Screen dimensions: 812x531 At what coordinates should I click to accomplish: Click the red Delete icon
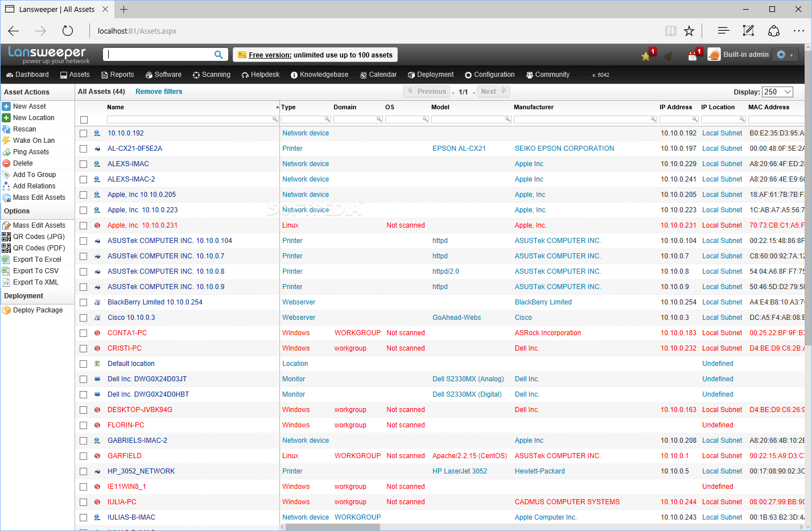click(x=6, y=163)
